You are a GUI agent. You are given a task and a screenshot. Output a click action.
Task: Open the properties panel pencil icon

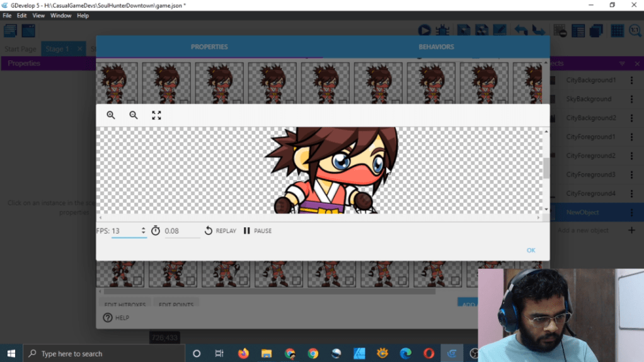point(500,31)
